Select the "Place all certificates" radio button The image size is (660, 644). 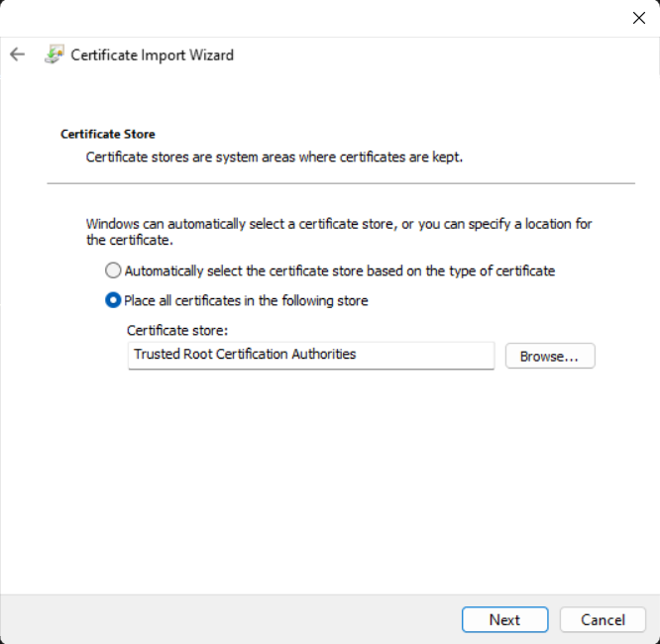coord(113,300)
